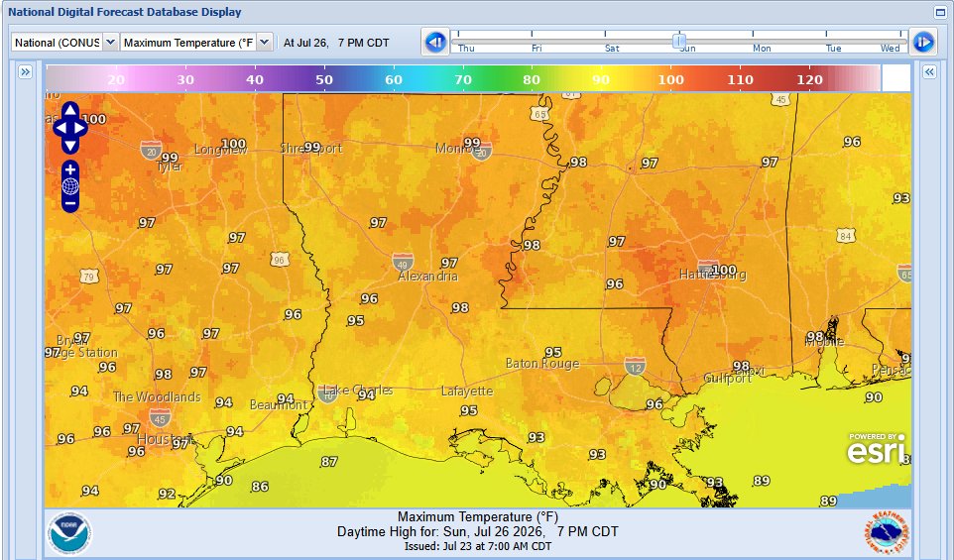Click the Interstate 45 shield near Houston

tap(160, 417)
